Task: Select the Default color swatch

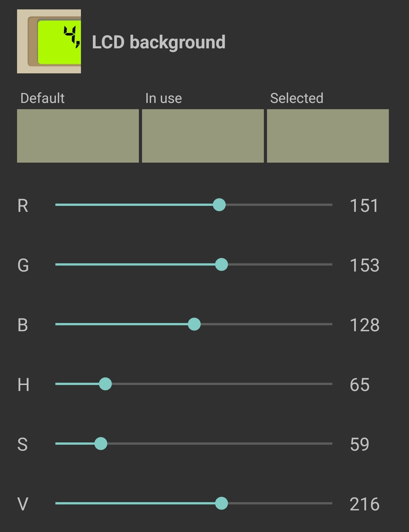Action: click(x=78, y=136)
